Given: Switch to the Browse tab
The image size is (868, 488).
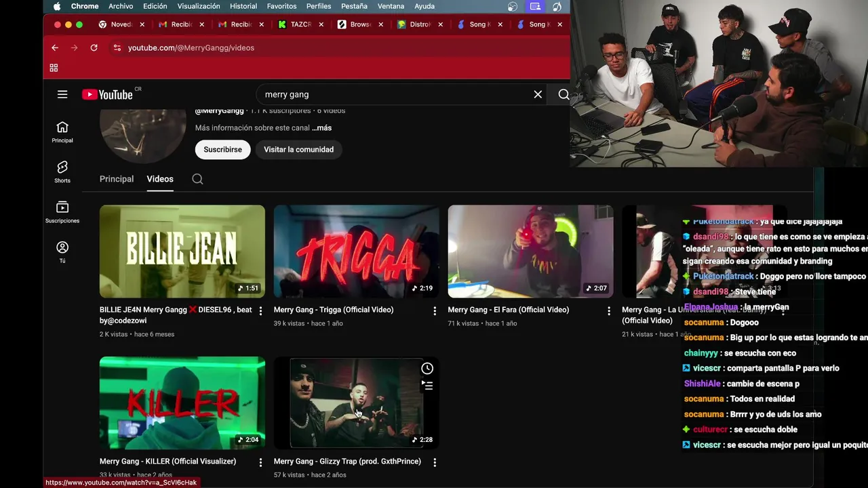Looking at the screenshot, I should [x=361, y=24].
